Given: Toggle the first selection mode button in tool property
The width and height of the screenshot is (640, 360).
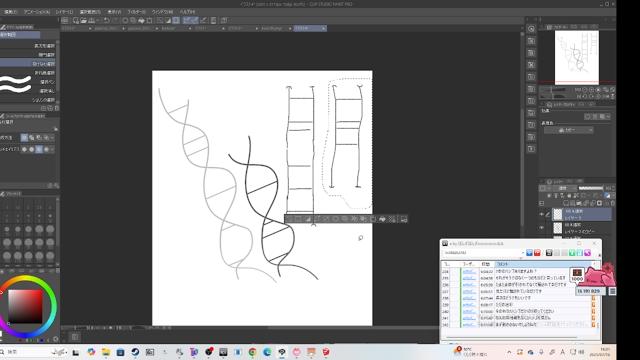Looking at the screenshot, I should (x=24, y=138).
